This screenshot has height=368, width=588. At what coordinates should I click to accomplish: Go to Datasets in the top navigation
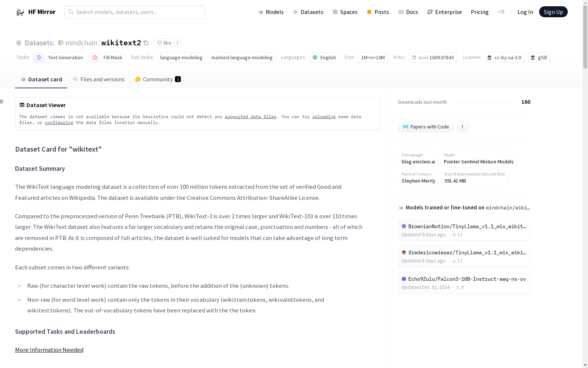308,12
